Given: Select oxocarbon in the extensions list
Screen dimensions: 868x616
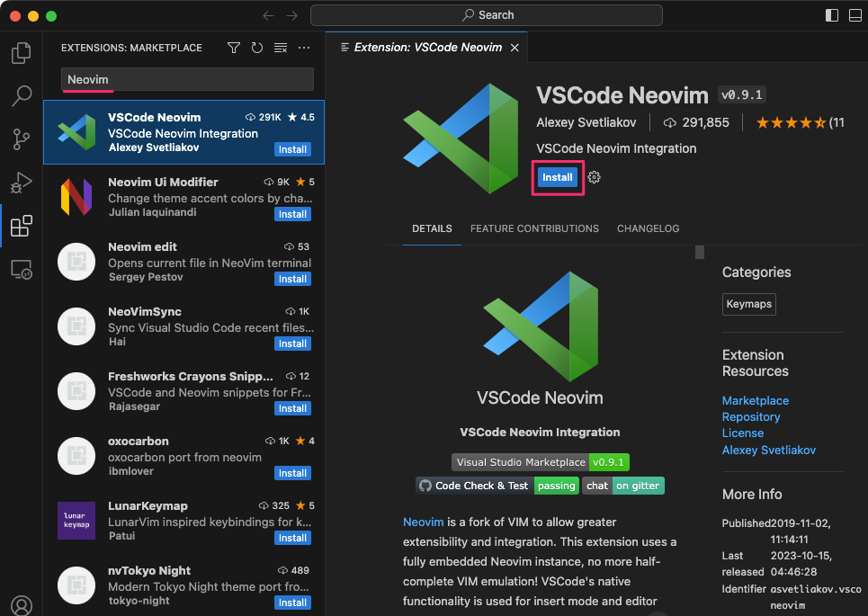Looking at the screenshot, I should [x=183, y=456].
